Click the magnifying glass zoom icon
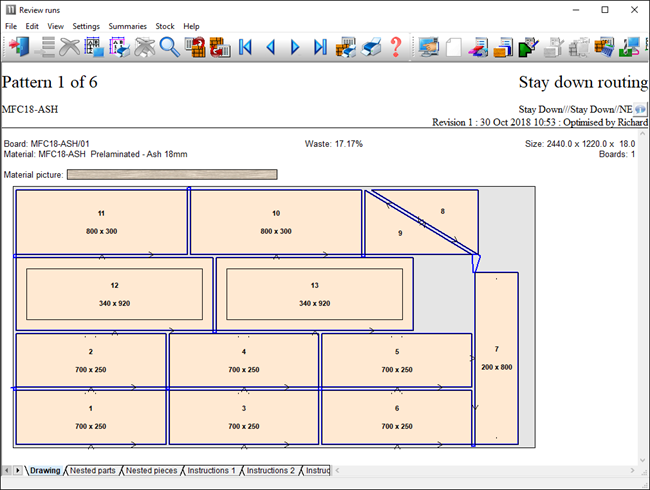Image resolution: width=650 pixels, height=490 pixels. point(169,47)
